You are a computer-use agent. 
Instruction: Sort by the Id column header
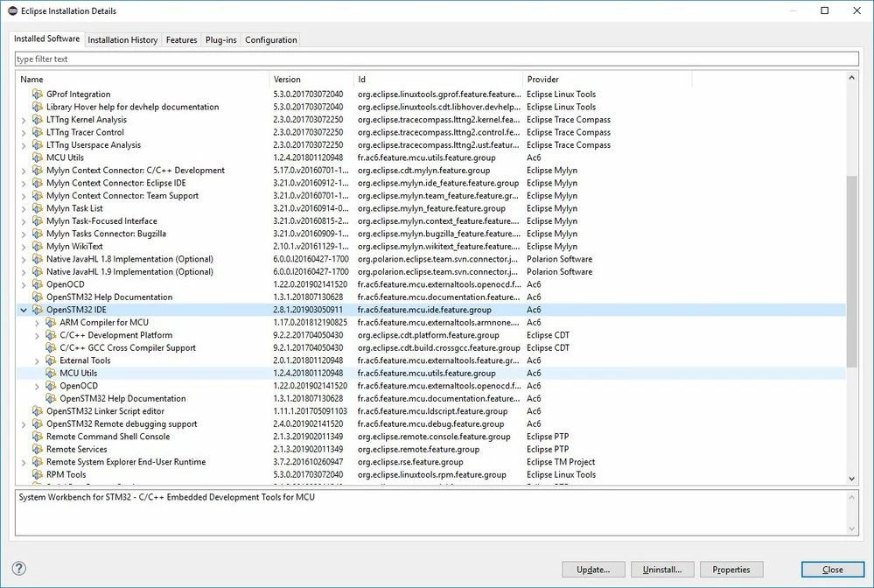click(x=438, y=79)
